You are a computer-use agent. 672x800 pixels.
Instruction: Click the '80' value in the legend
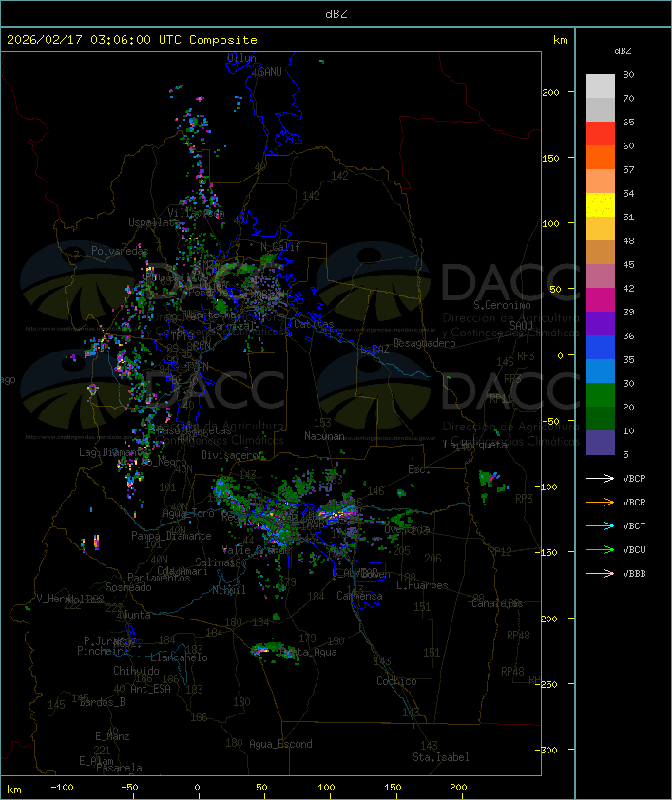(x=628, y=74)
